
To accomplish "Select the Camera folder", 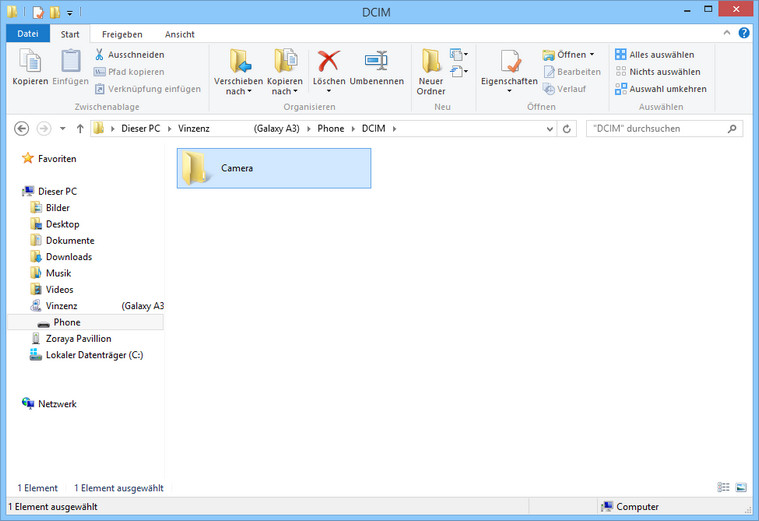I will click(274, 168).
